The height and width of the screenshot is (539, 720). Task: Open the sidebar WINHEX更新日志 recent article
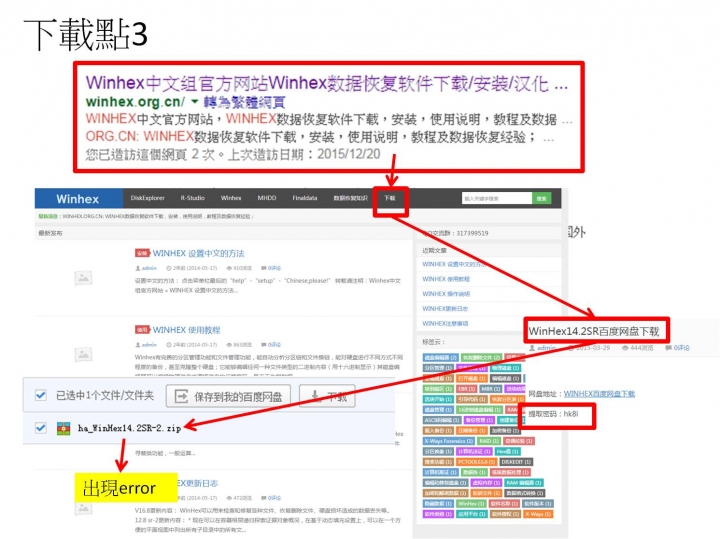coord(445,309)
